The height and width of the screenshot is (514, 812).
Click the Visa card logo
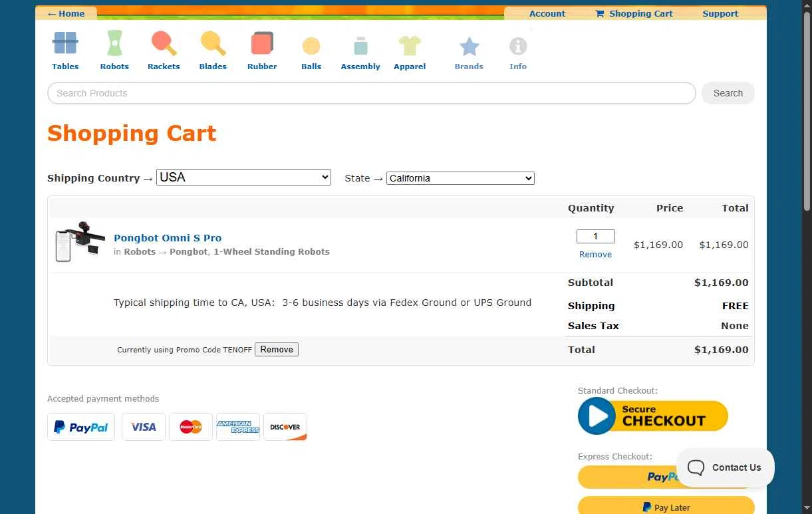coord(144,427)
